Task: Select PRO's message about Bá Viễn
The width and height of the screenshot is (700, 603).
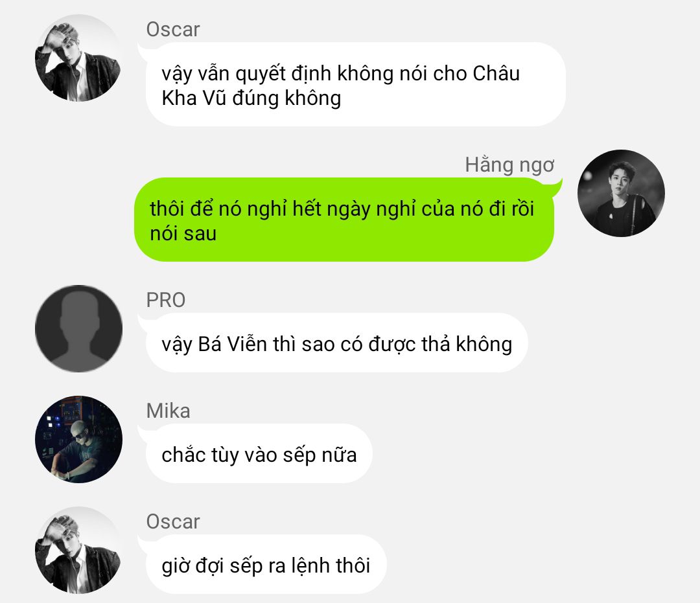Action: point(336,343)
